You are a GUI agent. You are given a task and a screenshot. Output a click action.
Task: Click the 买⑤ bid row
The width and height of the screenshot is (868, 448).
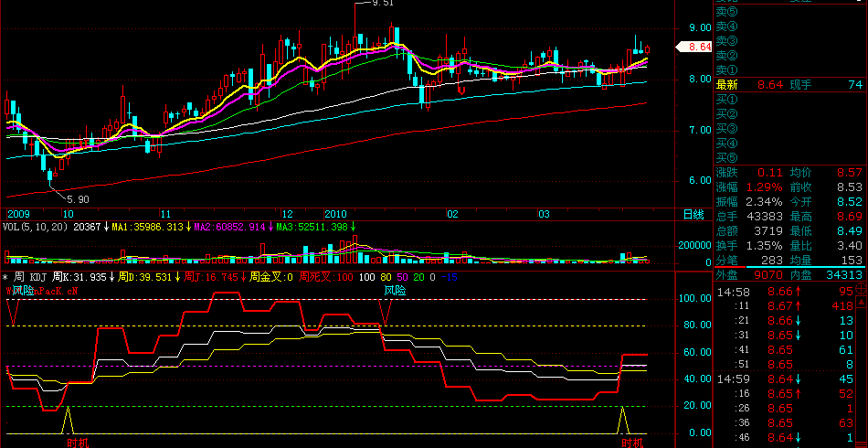tap(788, 158)
